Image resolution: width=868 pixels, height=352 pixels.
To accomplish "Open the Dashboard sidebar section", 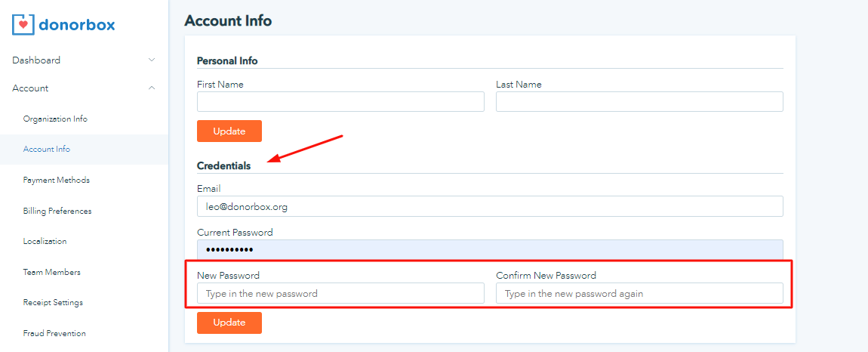I will [36, 60].
